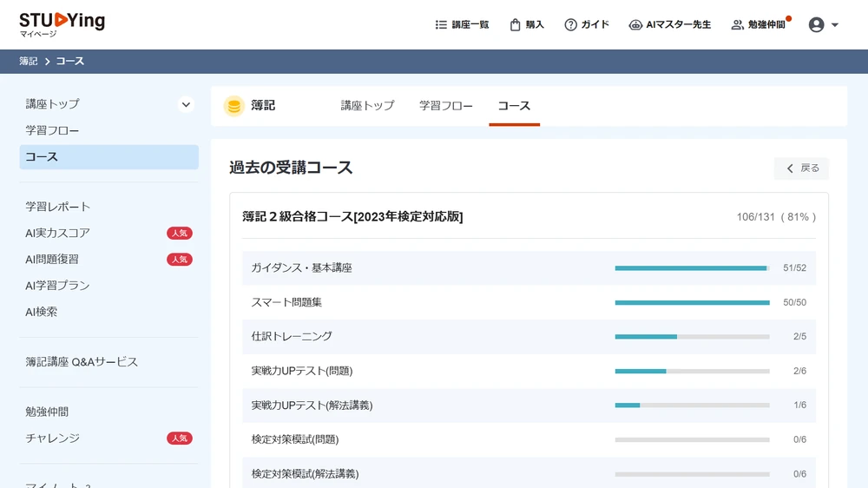Screen dimensions: 868x488
Task: Click the 人気 badge beside チャレンジ
Action: 180,439
